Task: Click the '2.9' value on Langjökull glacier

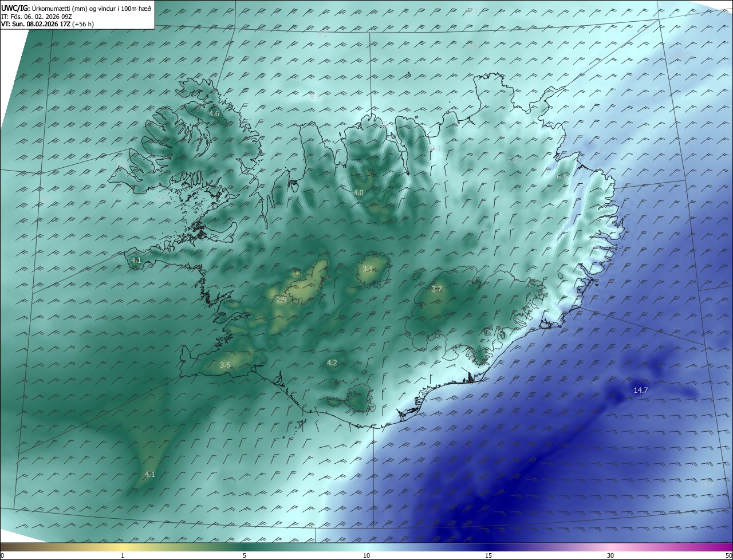Action: click(x=281, y=299)
